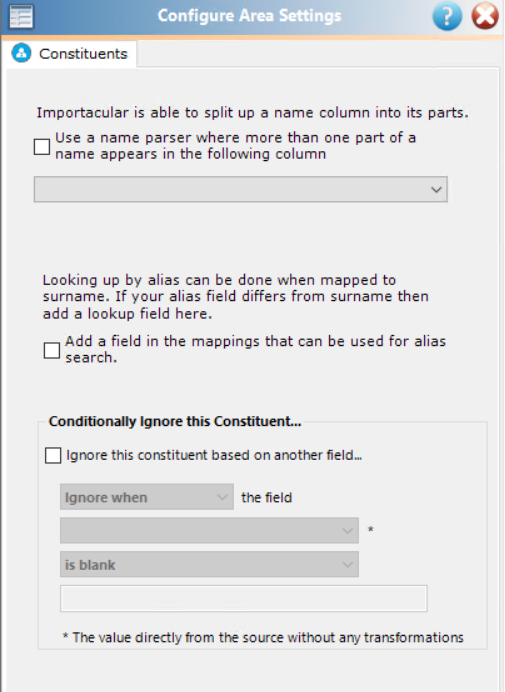Image resolution: width=505 pixels, height=692 pixels.
Task: Click the comparison value text box
Action: (244, 598)
